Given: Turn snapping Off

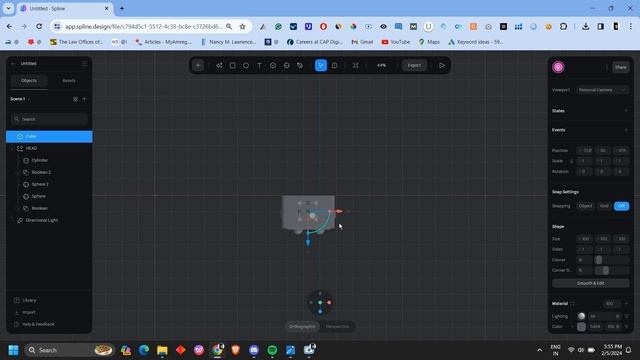Looking at the screenshot, I should [x=621, y=206].
